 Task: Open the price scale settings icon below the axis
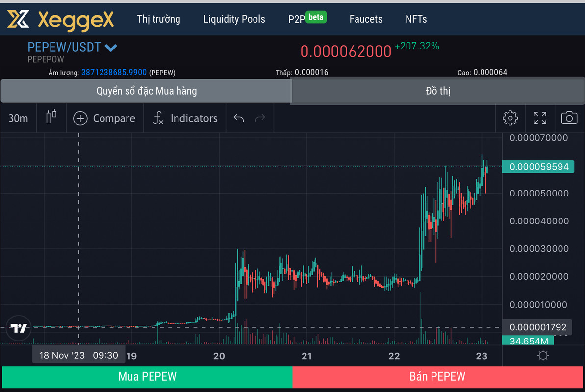pos(543,355)
